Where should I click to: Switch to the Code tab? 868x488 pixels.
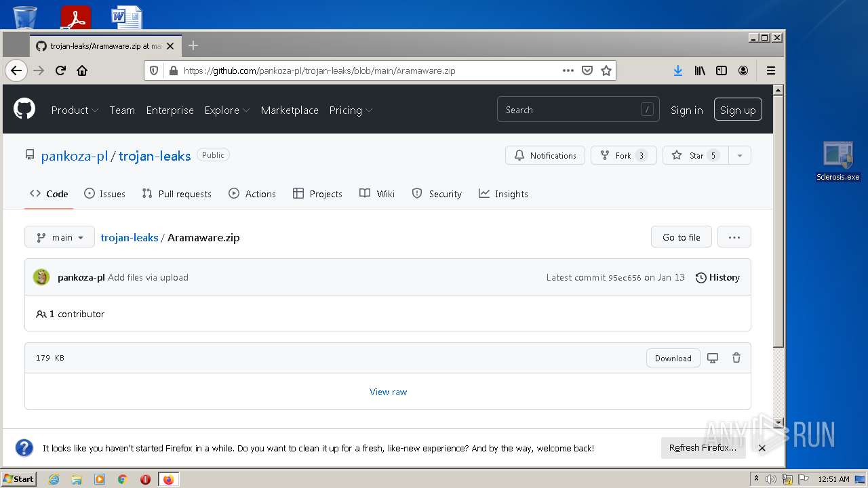click(49, 194)
